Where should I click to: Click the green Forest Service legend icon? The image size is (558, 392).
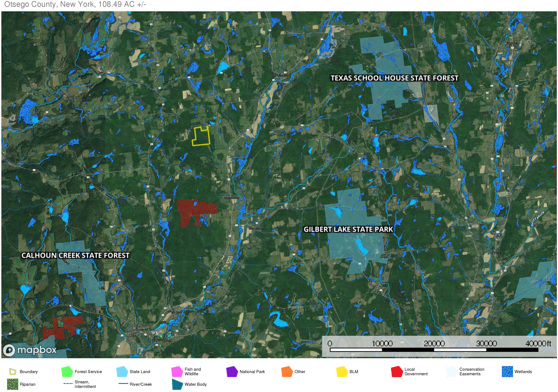coord(67,371)
